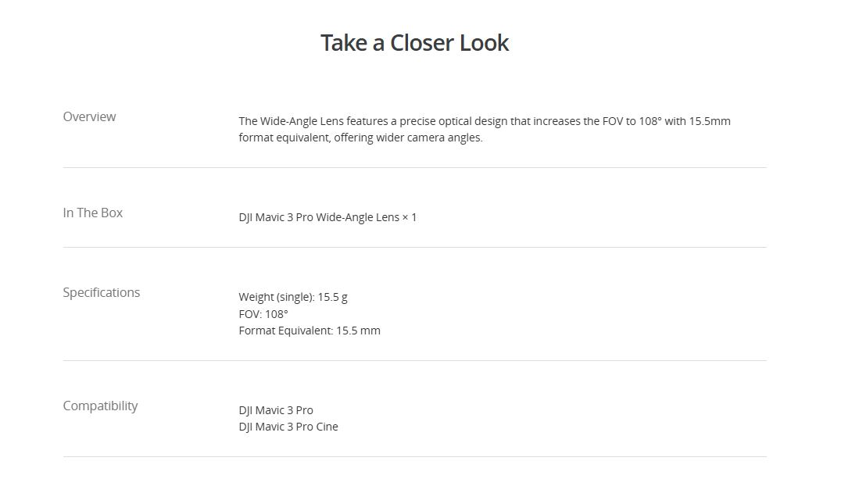Click the Overview line starting "The Wide-Angle Lens features"
The image size is (841, 504).
point(485,121)
